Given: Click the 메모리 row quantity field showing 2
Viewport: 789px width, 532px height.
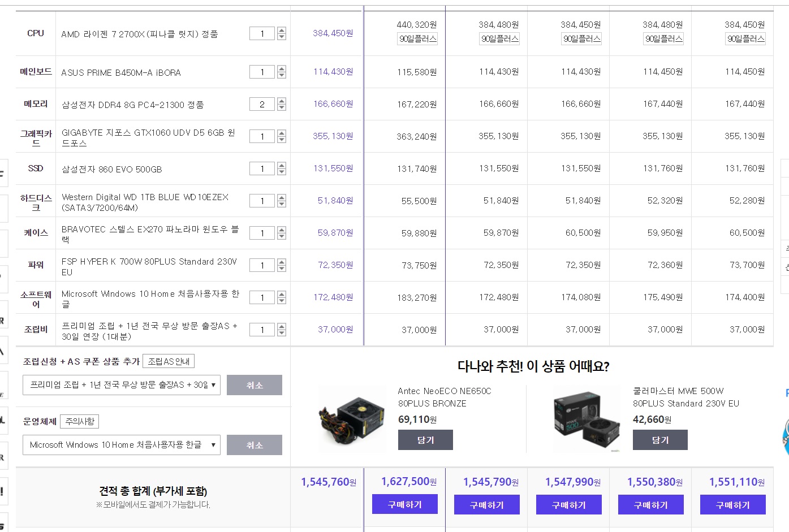Looking at the screenshot, I should click(x=262, y=104).
